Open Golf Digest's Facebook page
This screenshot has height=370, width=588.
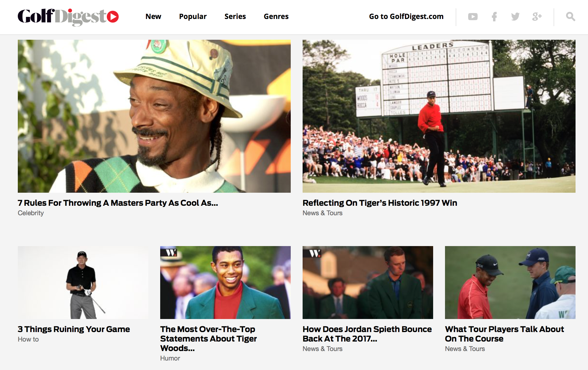pyautogui.click(x=494, y=17)
